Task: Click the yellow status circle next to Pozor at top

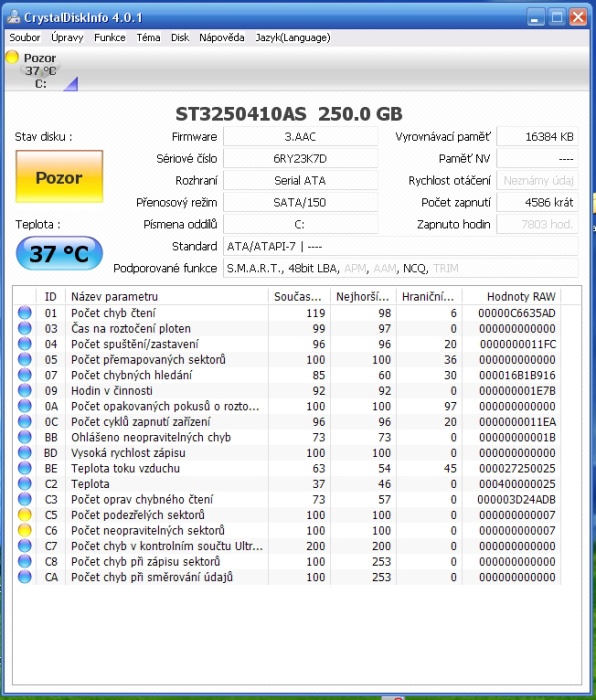Action: (12, 57)
